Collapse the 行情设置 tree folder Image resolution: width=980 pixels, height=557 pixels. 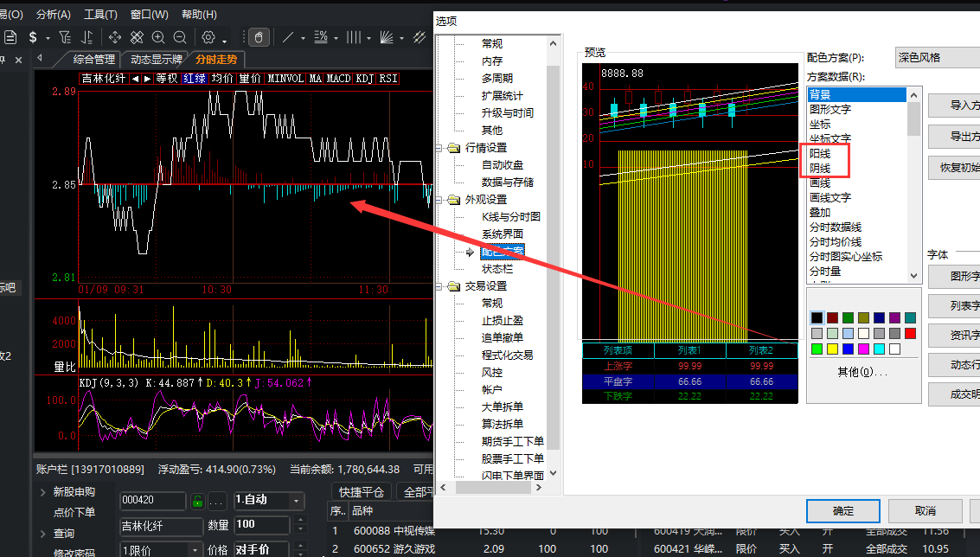click(x=439, y=148)
